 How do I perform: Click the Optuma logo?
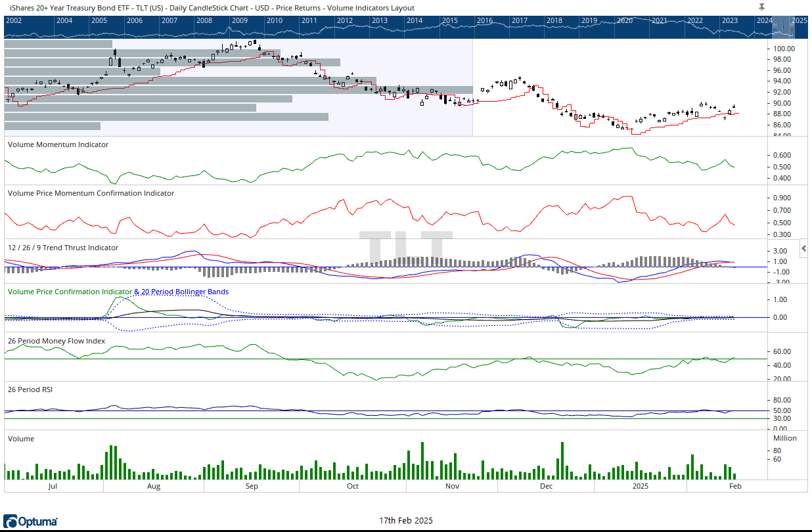(31, 521)
